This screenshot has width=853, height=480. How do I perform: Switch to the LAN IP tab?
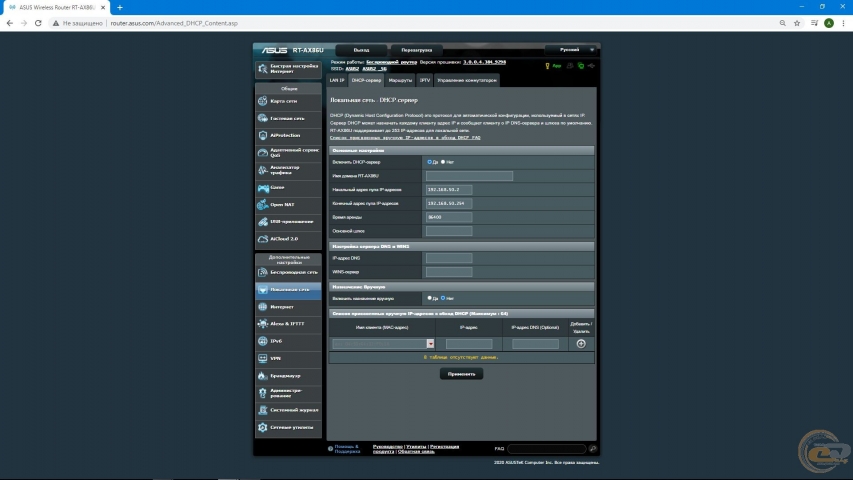[337, 81]
